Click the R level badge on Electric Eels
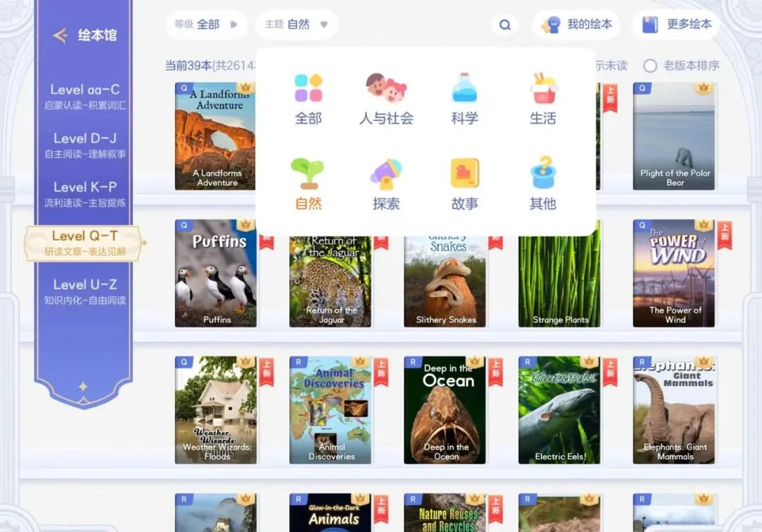 528,362
